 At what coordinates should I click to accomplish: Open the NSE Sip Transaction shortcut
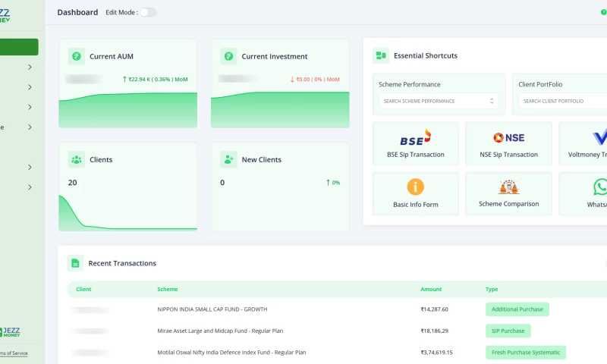click(508, 137)
